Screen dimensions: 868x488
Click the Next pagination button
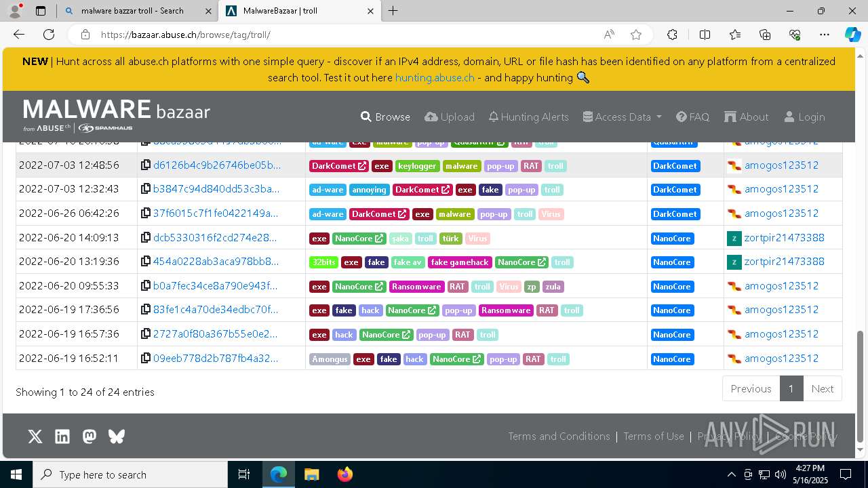[x=823, y=388]
